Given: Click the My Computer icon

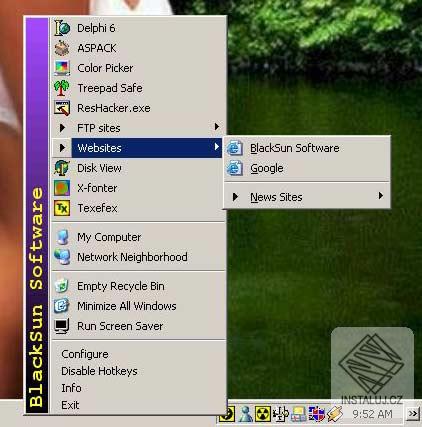Looking at the screenshot, I should tap(62, 237).
